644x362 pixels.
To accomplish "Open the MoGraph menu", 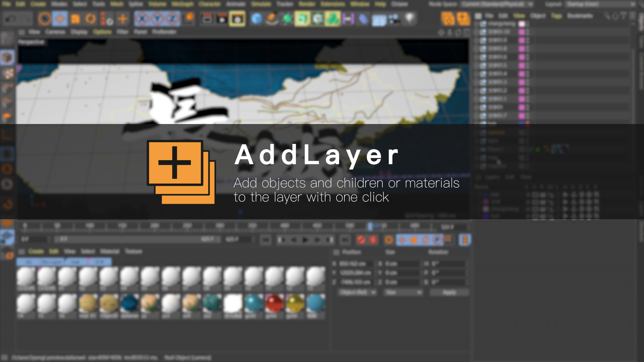I will [x=182, y=4].
